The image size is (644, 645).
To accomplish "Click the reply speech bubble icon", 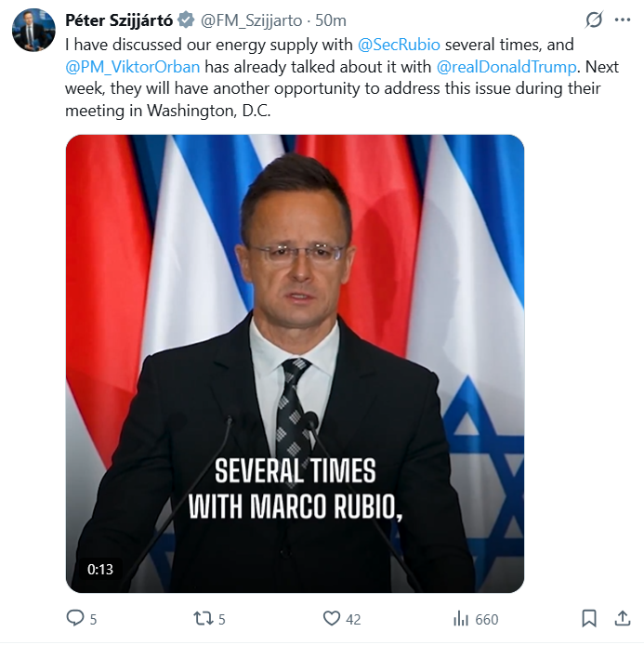I will [x=75, y=618].
